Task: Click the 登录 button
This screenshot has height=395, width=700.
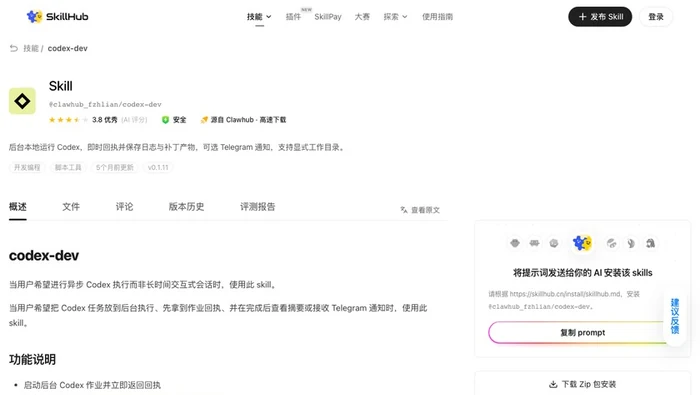Action: coord(656,17)
